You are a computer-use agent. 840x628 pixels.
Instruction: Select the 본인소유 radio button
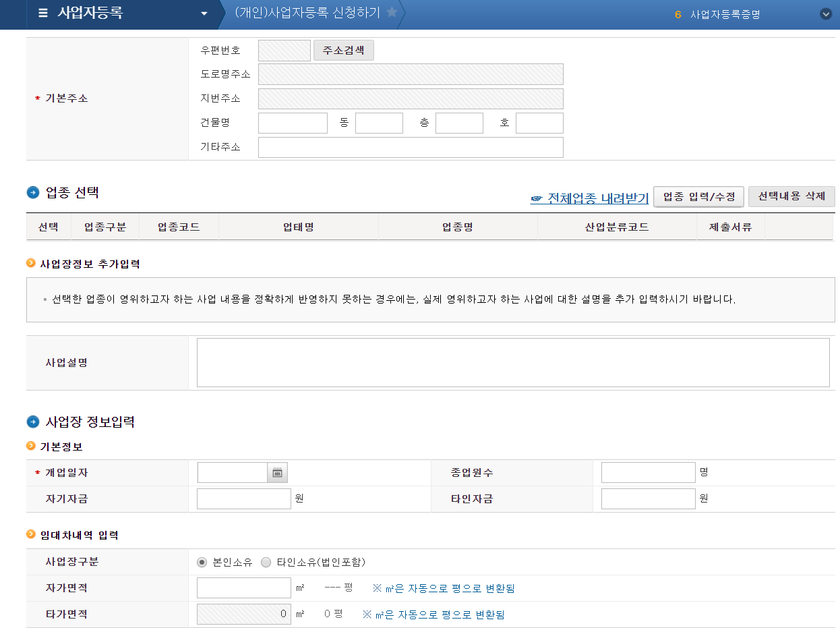point(202,562)
